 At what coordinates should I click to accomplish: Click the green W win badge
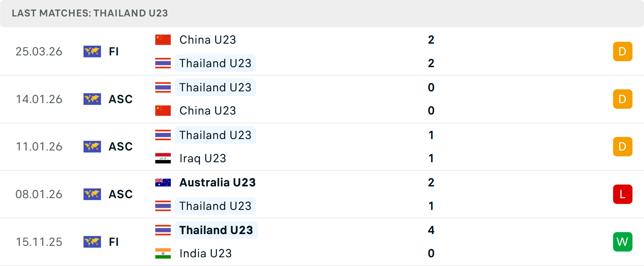coord(623,242)
